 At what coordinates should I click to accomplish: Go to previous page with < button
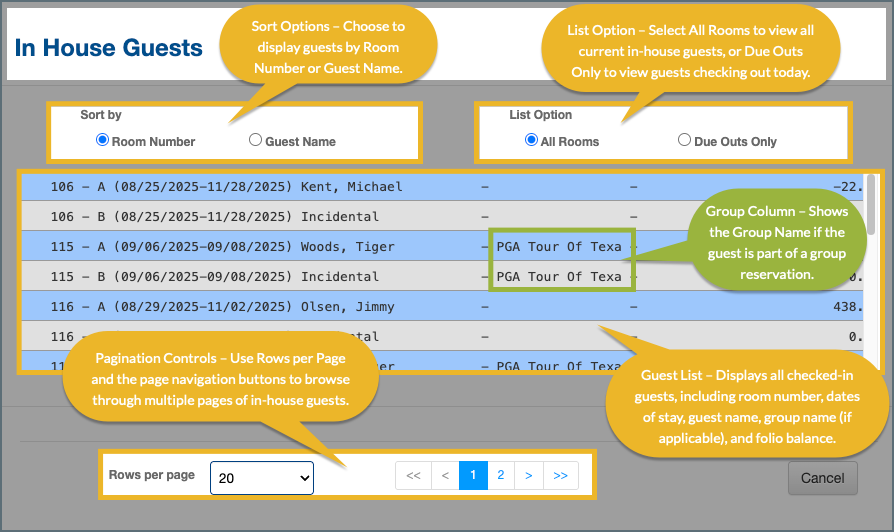445,476
